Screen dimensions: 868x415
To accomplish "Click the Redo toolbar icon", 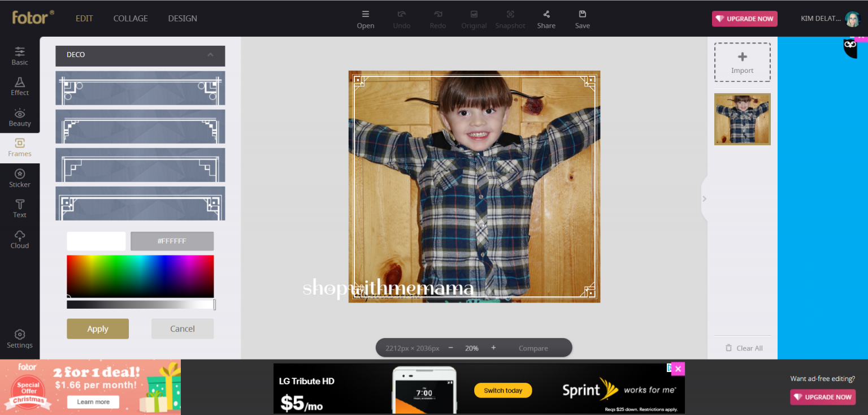I will (438, 19).
